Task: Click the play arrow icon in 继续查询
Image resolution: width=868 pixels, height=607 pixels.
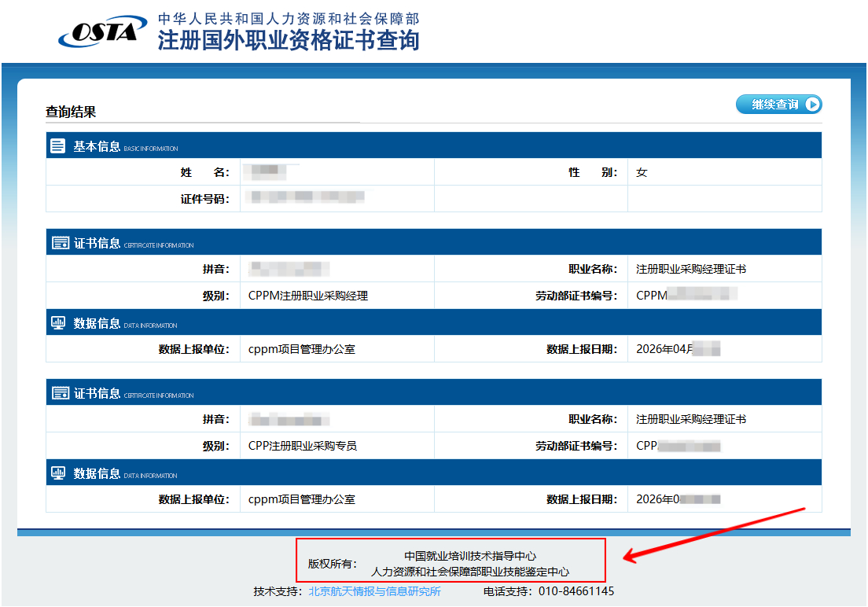Action: click(813, 104)
